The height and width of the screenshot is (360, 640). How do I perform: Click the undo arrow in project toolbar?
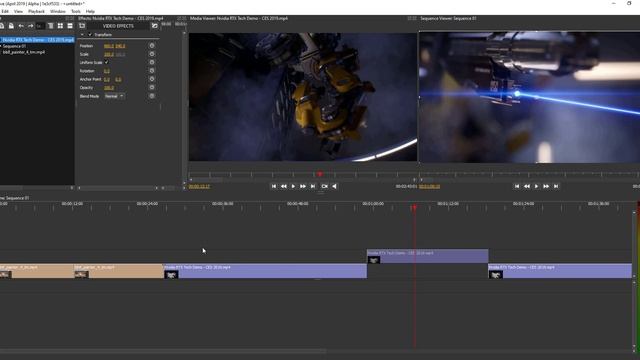click(x=21, y=26)
